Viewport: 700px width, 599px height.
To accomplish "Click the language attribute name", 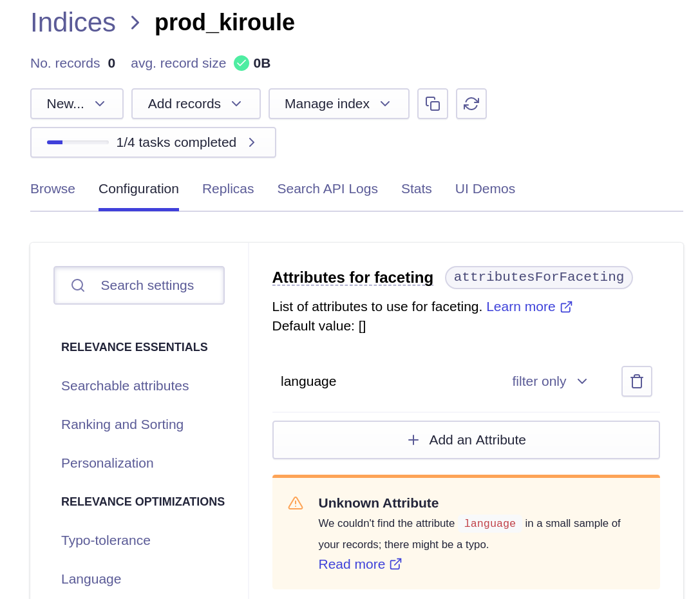I will (x=308, y=381).
